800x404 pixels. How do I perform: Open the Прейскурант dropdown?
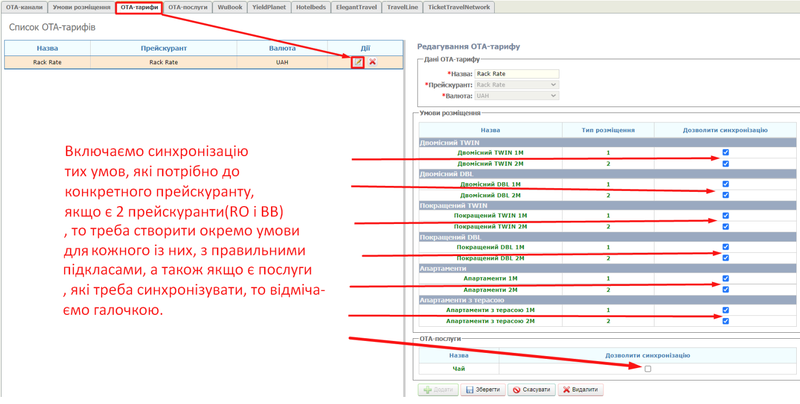(516, 85)
